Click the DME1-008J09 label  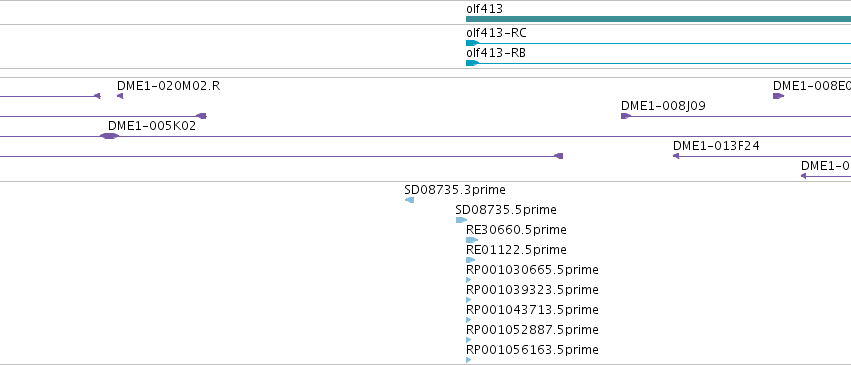pos(663,106)
